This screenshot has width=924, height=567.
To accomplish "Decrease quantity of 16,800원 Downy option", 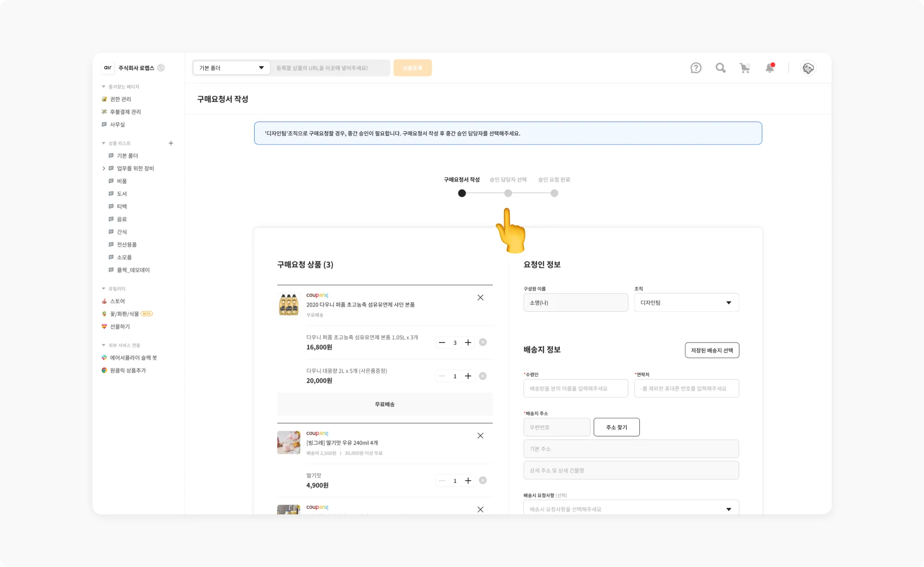I will coord(442,342).
